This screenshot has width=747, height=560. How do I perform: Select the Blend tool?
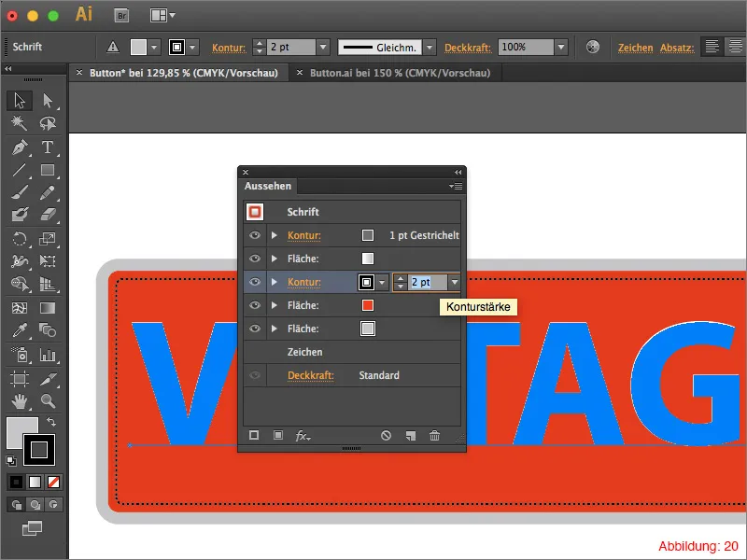pyautogui.click(x=48, y=330)
